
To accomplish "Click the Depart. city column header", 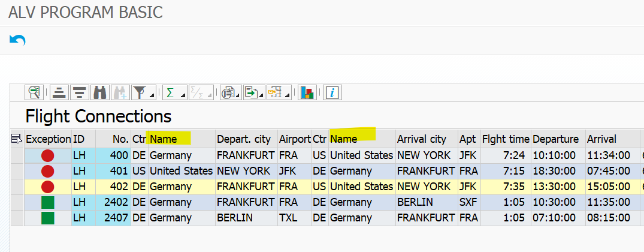I will 246,139.
